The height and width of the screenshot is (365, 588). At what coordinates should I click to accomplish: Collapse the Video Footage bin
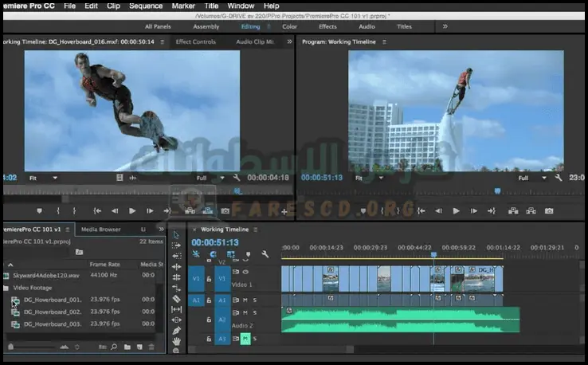pos(6,287)
